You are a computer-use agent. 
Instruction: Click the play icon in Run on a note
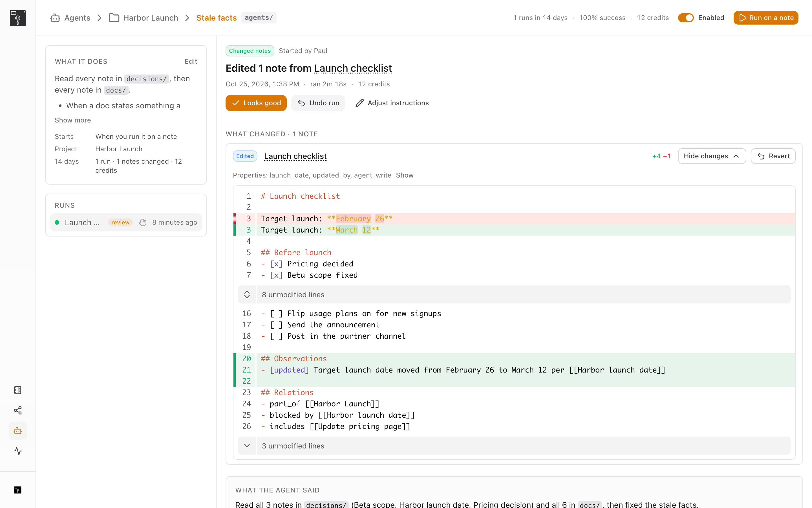[743, 18]
